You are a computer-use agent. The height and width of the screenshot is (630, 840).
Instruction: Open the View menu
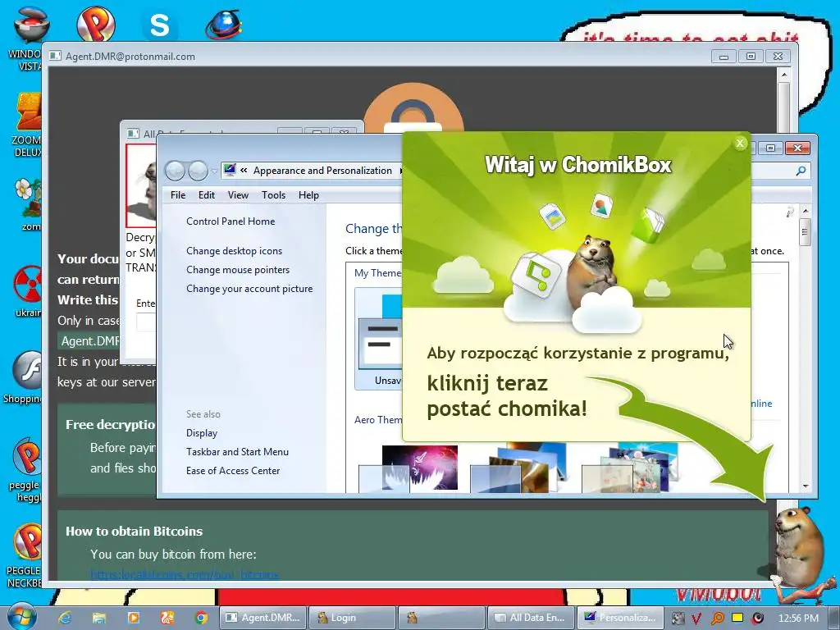pos(238,195)
